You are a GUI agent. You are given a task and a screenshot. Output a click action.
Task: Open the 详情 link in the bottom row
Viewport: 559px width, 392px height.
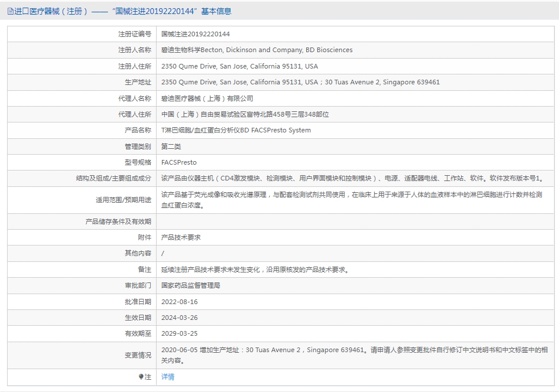click(x=168, y=377)
